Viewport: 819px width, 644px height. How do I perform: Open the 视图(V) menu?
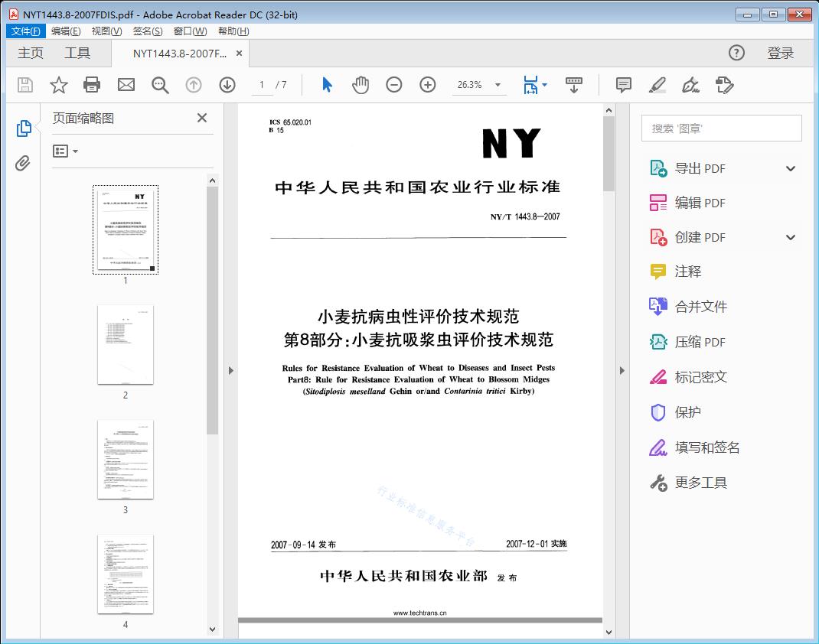click(x=106, y=31)
